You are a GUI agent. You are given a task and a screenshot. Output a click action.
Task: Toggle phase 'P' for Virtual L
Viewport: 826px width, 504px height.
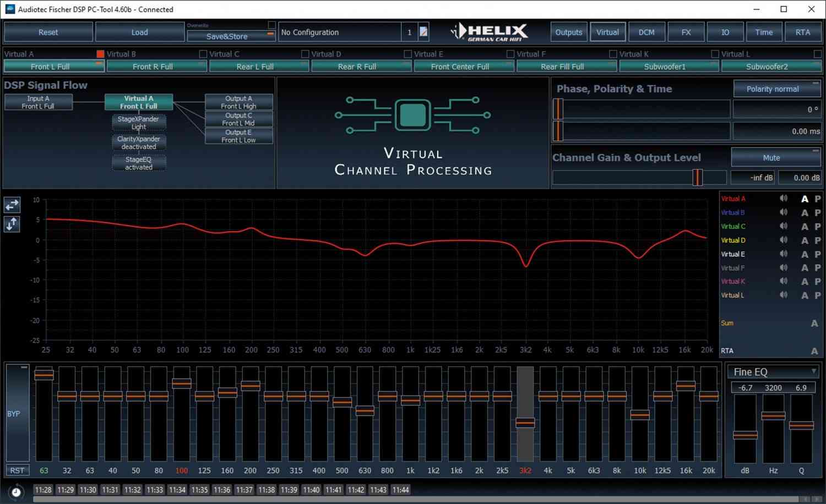pyautogui.click(x=818, y=295)
